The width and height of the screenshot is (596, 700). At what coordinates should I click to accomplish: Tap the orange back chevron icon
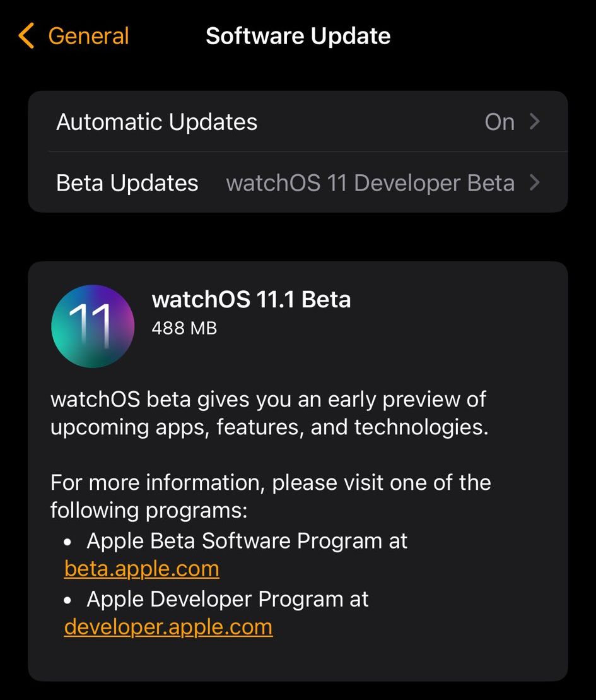26,36
